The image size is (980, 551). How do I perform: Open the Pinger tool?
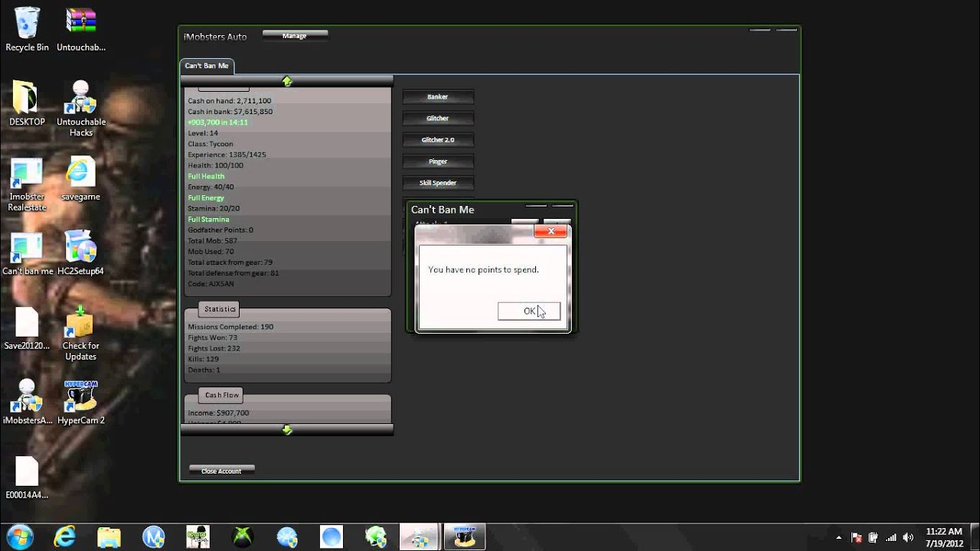click(x=438, y=161)
